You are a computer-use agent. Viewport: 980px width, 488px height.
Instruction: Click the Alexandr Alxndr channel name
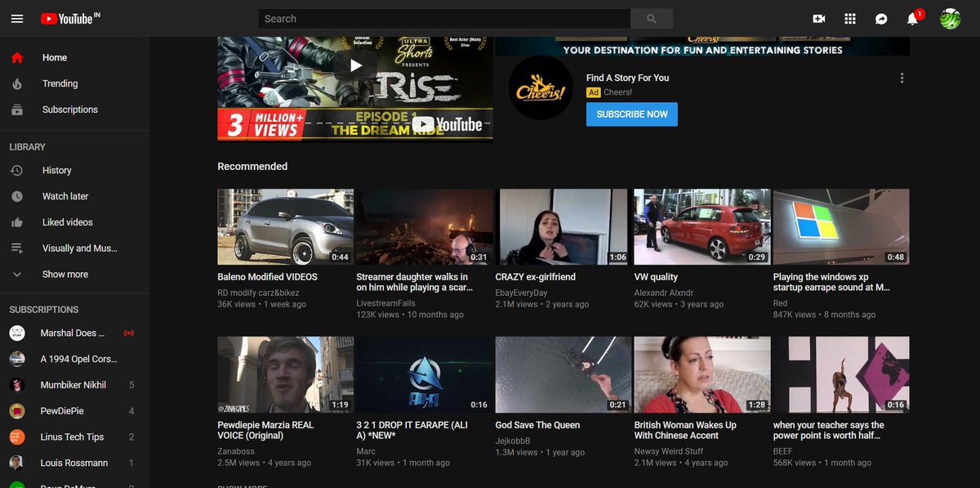[664, 293]
